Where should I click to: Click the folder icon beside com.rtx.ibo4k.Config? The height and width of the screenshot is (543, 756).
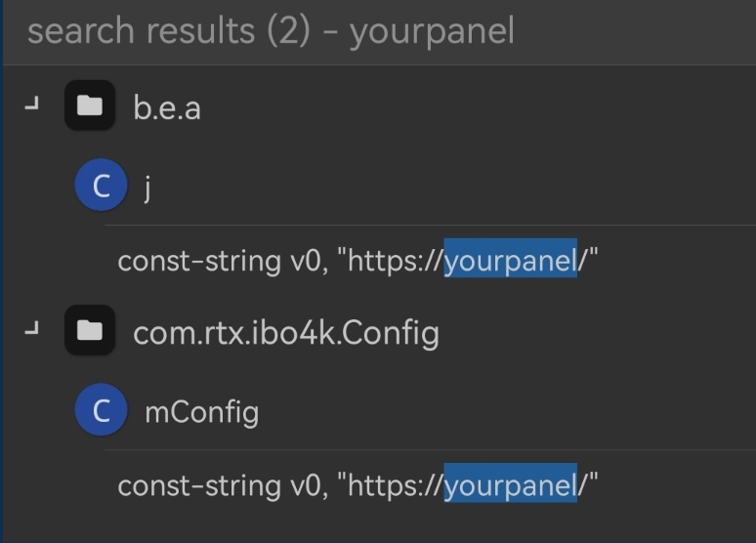(x=90, y=332)
